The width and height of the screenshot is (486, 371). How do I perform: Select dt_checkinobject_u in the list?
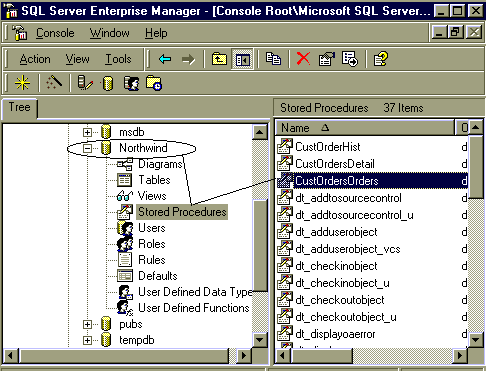[342, 283]
